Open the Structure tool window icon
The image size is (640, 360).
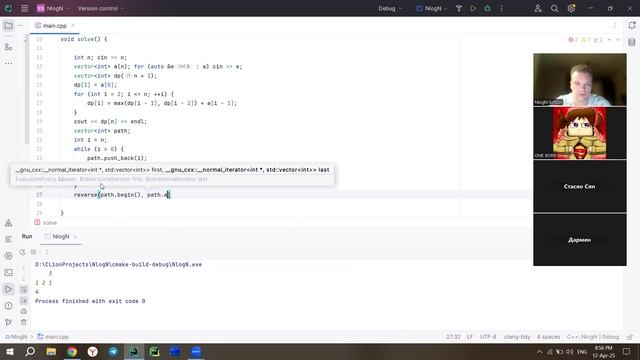(x=8, y=47)
